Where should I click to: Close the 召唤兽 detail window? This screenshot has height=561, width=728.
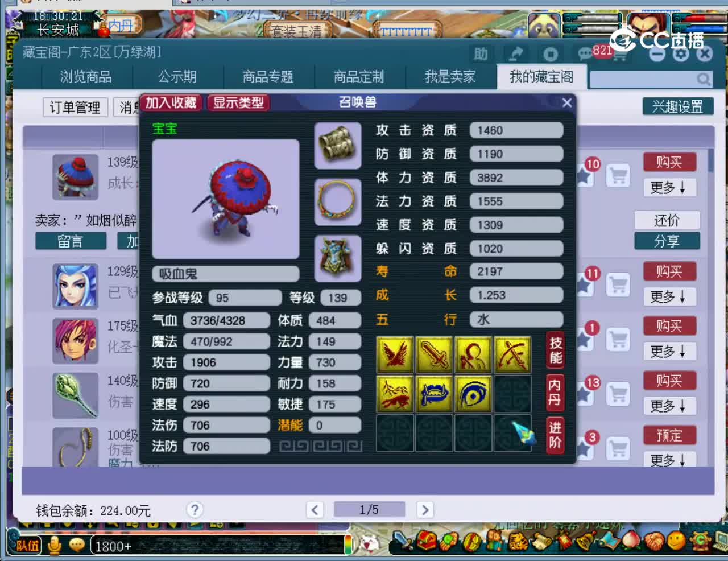pos(566,103)
